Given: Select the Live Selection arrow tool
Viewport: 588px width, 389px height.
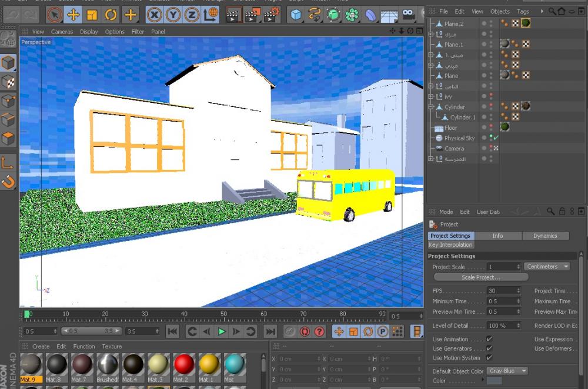Looking at the screenshot, I should click(55, 15).
